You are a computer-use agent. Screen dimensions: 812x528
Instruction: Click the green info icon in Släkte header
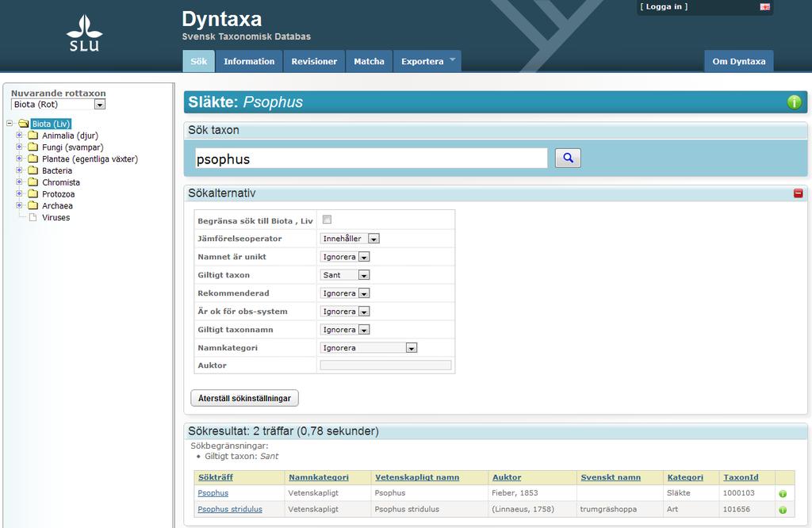tap(794, 102)
